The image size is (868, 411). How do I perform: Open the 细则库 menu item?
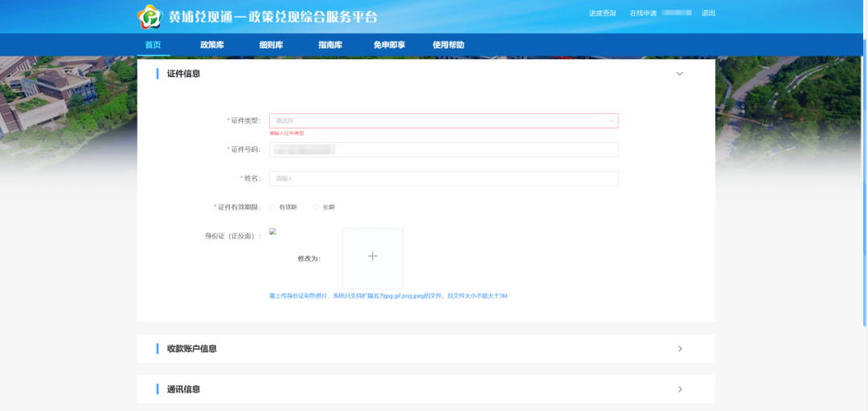(x=272, y=45)
